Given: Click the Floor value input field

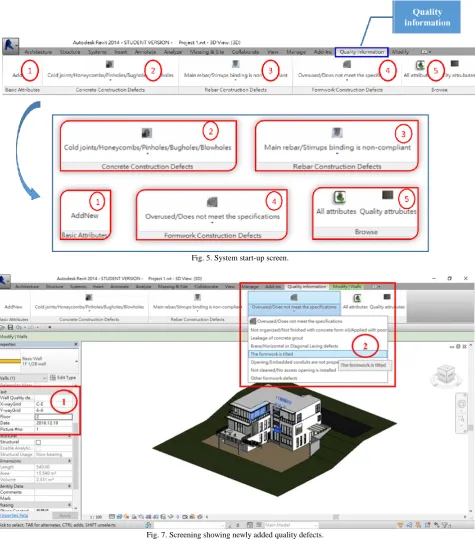Looking at the screenshot, I should 54,417.
